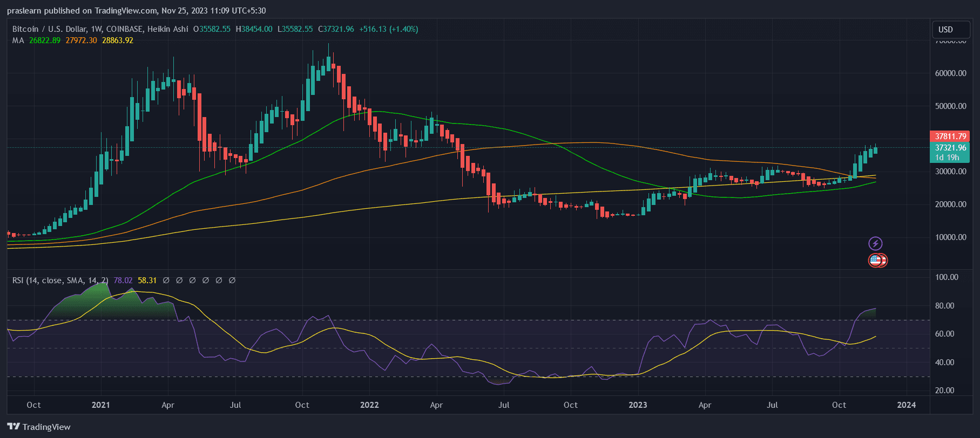Click the orange MA value 27972.30
Viewport: 980px width, 438px height.
click(81, 40)
